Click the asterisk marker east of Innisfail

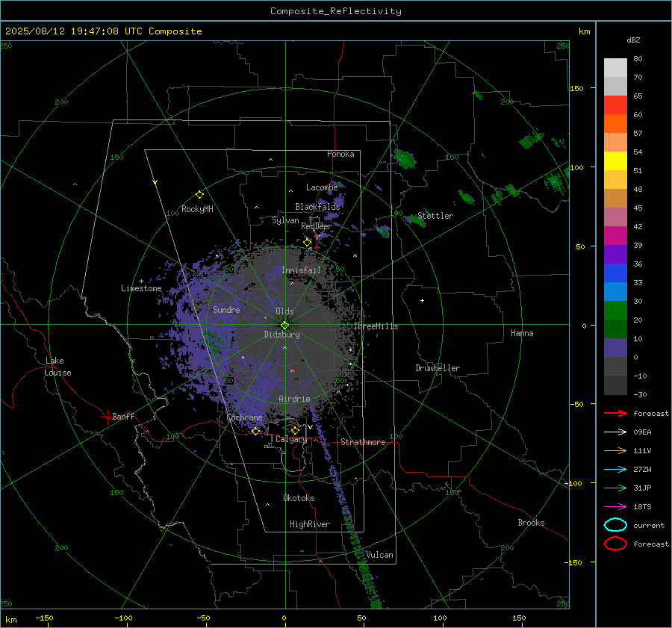pyautogui.click(x=355, y=256)
